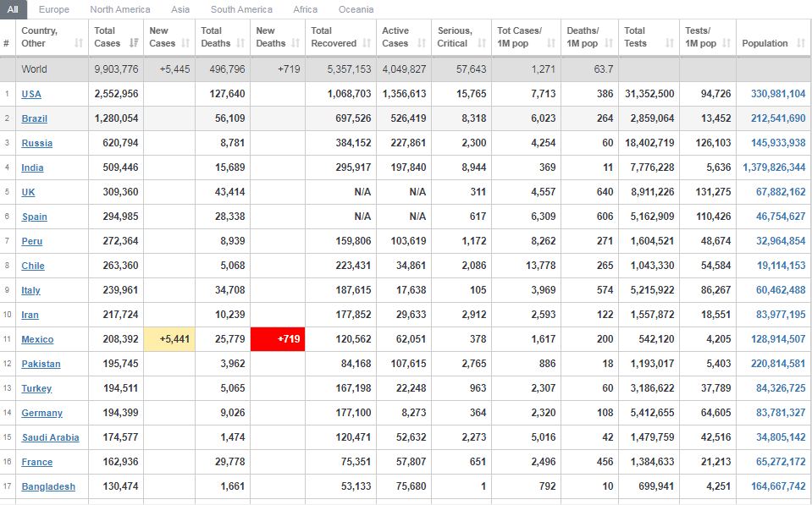Image resolution: width=812 pixels, height=505 pixels.
Task: Click Mexico population 128,914,507 link
Action: pyautogui.click(x=778, y=339)
